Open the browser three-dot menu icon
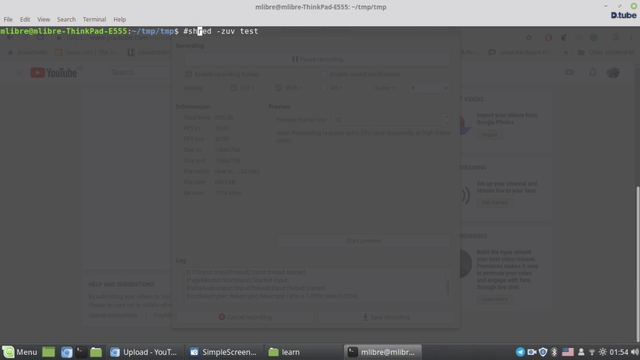 (631, 38)
